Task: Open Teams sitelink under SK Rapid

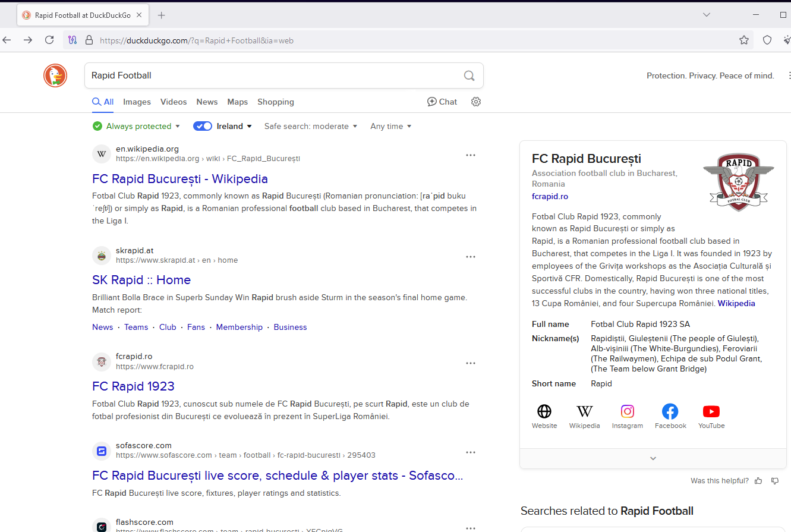Action: coord(136,327)
